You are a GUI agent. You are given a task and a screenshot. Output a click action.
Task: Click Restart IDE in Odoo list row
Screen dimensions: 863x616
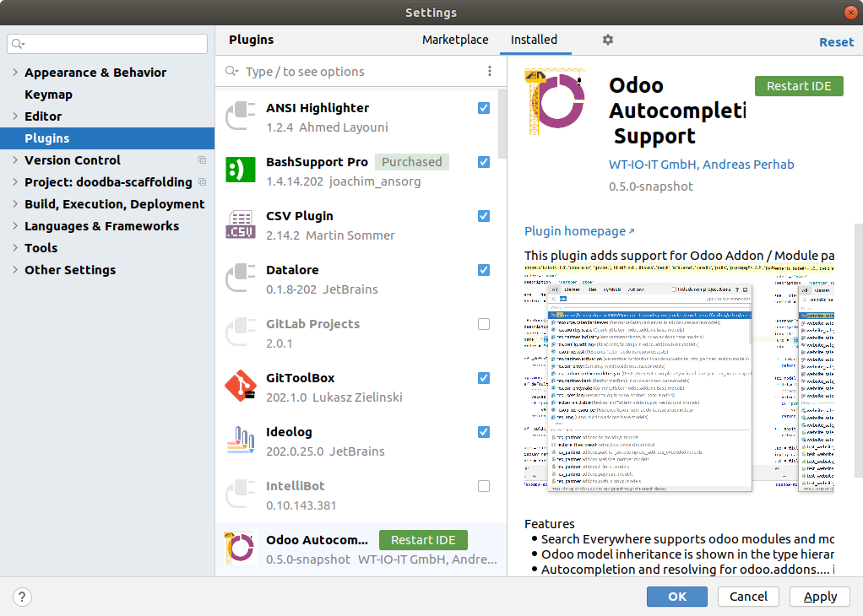tap(423, 540)
